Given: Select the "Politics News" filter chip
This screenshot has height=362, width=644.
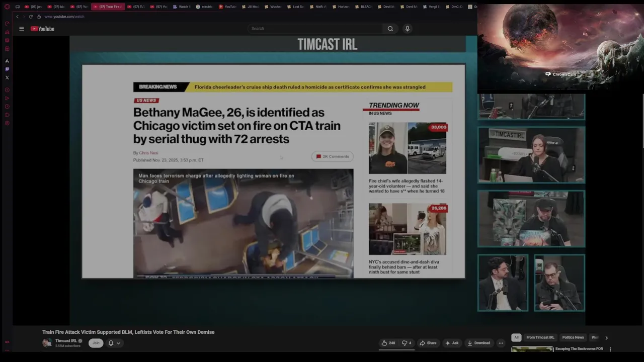Looking at the screenshot, I should click(x=573, y=337).
